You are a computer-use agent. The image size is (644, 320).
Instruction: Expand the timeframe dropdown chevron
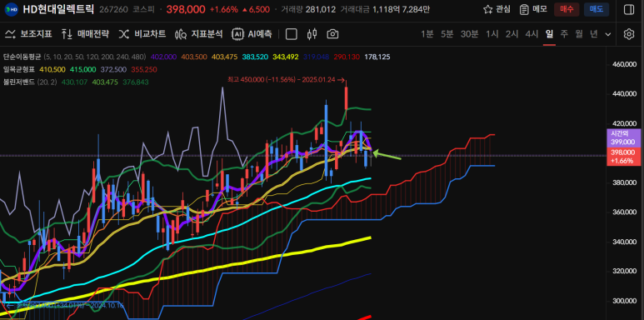click(x=608, y=34)
